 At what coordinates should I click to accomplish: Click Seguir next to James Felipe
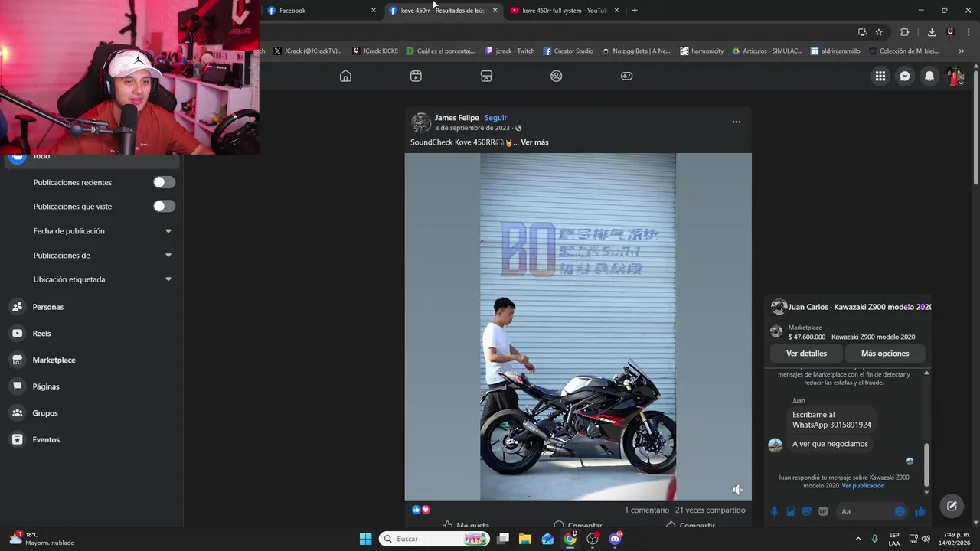click(495, 118)
